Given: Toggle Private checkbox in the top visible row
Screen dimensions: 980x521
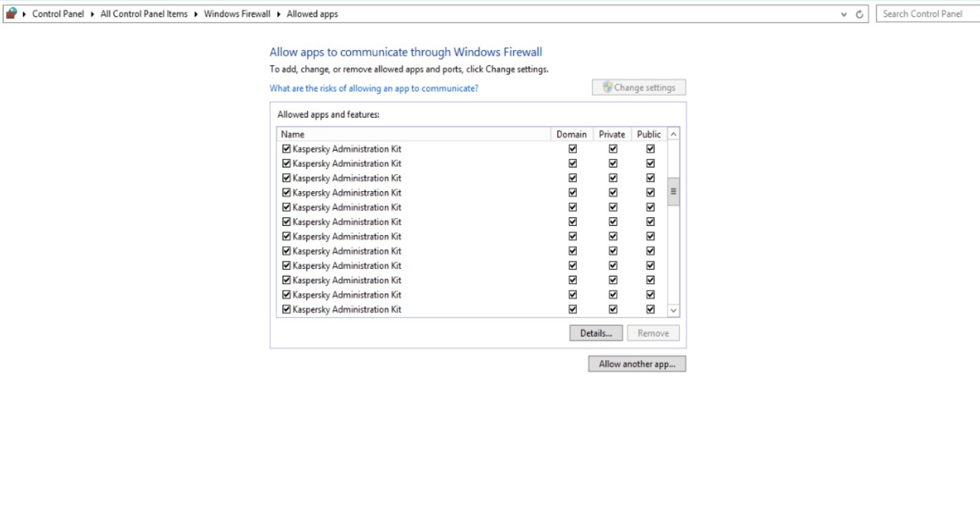Looking at the screenshot, I should [613, 149].
